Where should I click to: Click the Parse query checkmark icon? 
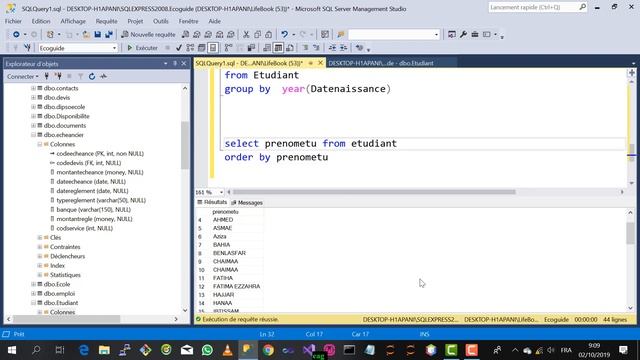coord(179,48)
